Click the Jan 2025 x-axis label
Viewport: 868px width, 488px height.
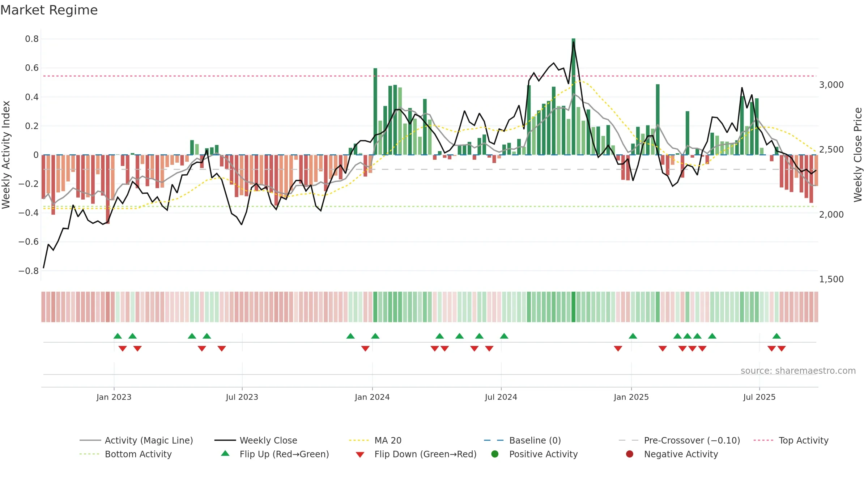[x=631, y=397]
